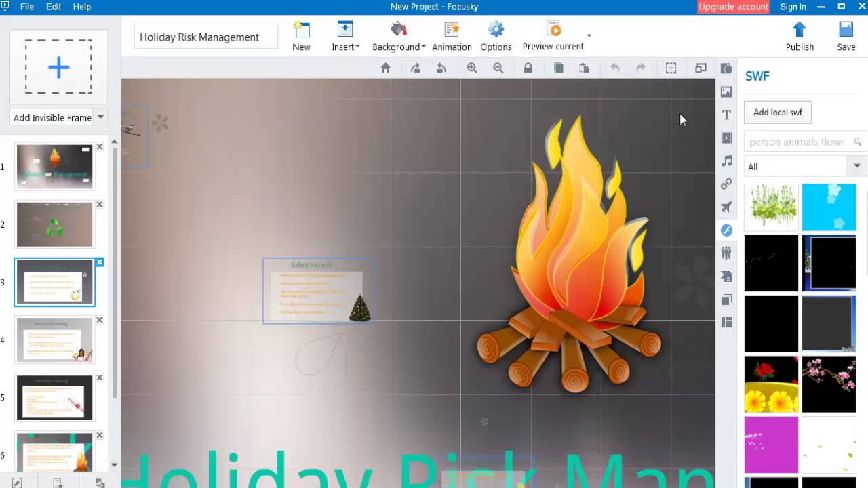Viewport: 868px width, 488px height.
Task: Open the video insert panel
Action: pos(726,138)
